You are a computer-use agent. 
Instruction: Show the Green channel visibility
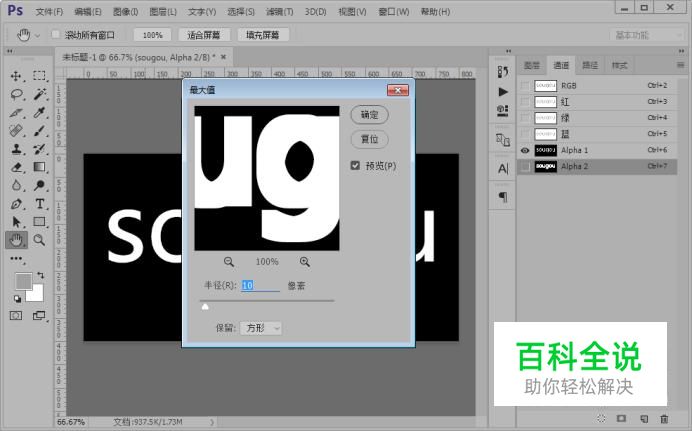tap(525, 118)
